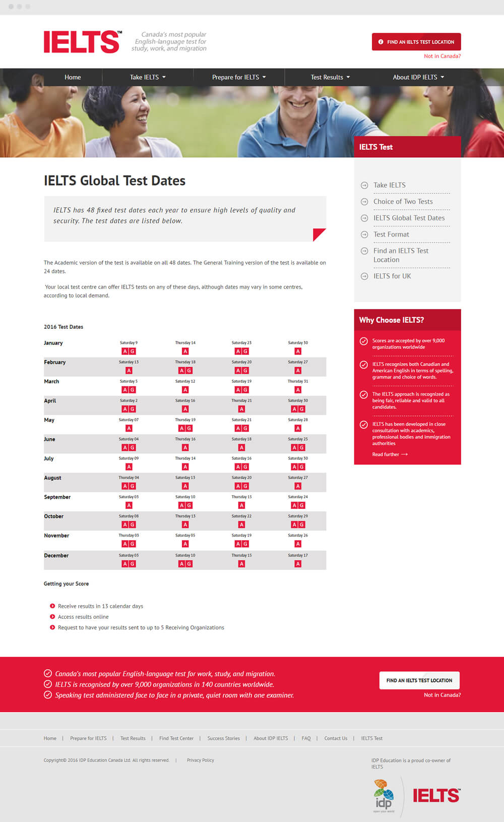Click the checkmark icon next to The IELTS approach
504x822 pixels.
pyautogui.click(x=364, y=395)
